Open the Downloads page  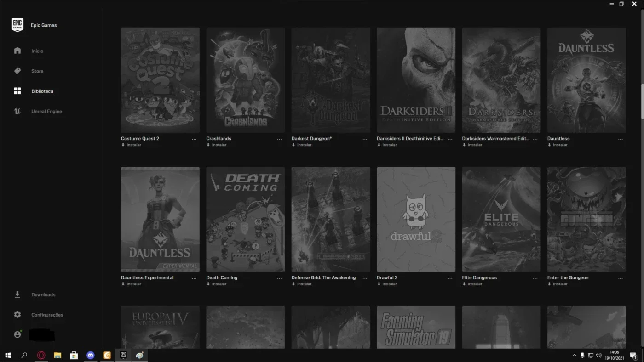(43, 295)
